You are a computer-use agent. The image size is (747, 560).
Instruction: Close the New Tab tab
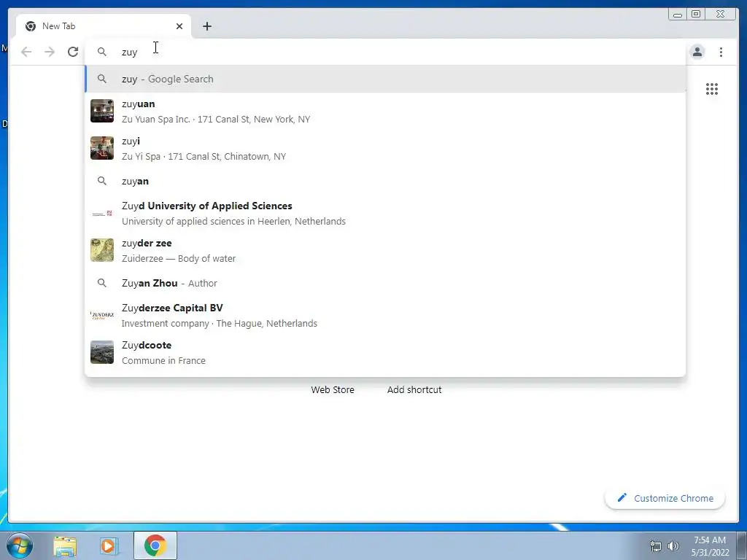tap(179, 26)
